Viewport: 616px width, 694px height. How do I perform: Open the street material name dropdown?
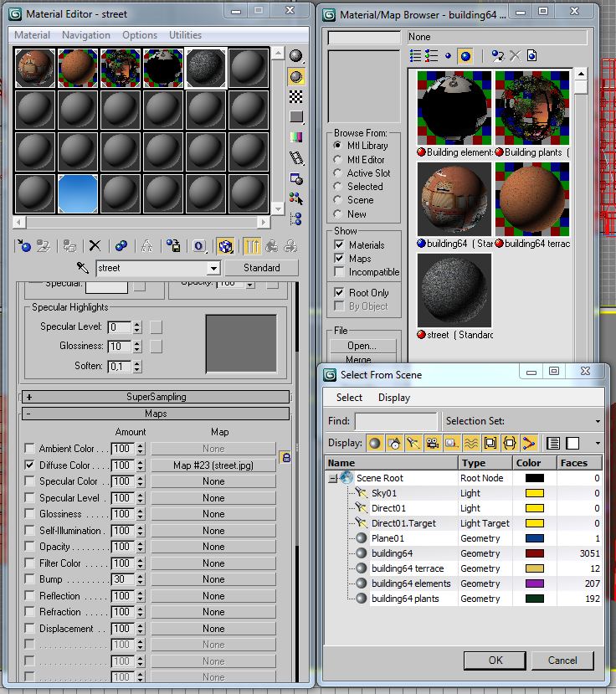click(x=213, y=268)
